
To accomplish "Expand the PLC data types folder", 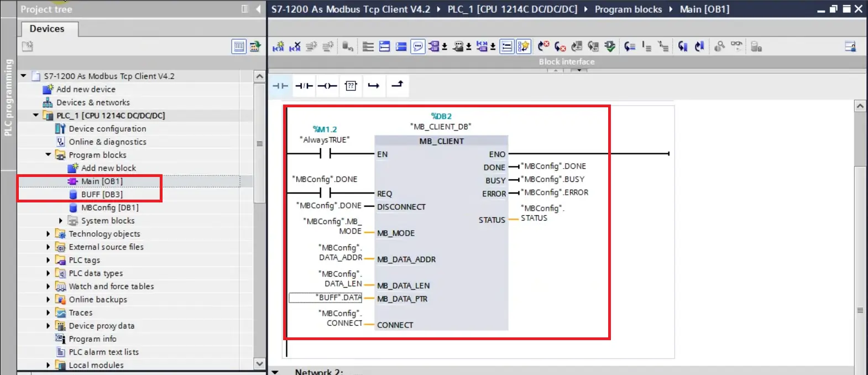I will [48, 273].
